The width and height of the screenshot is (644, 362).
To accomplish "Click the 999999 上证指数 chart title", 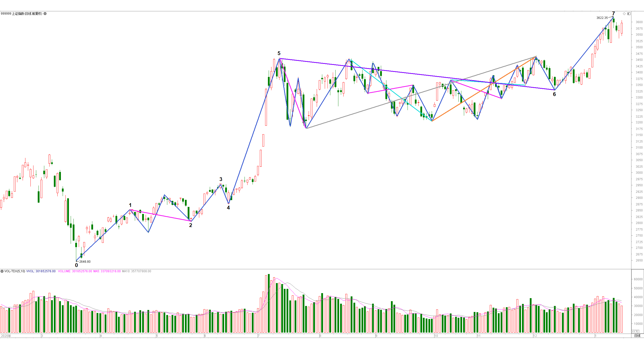I will [21, 14].
